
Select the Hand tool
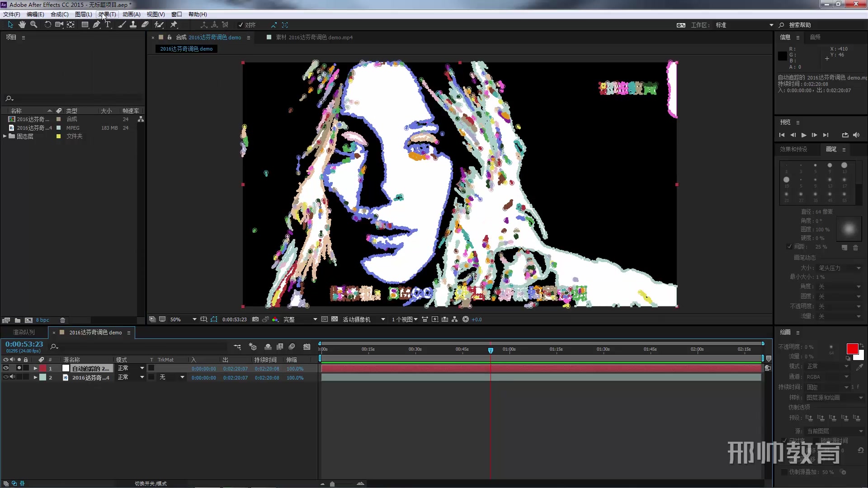(x=22, y=25)
